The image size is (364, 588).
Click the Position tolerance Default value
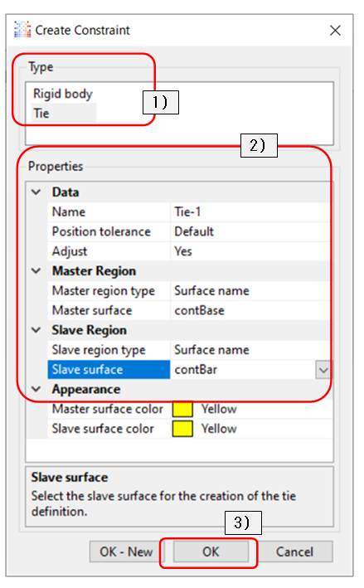[251, 231]
